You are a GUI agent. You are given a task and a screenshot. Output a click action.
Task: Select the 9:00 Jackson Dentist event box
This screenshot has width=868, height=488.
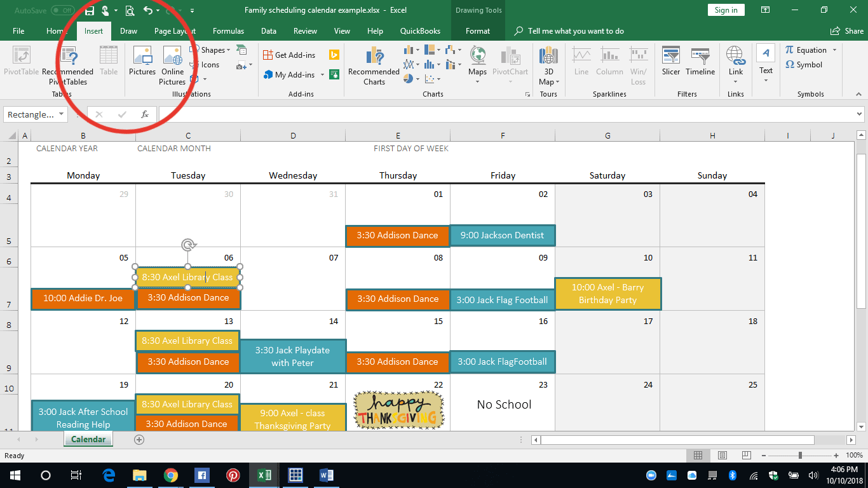coord(502,235)
